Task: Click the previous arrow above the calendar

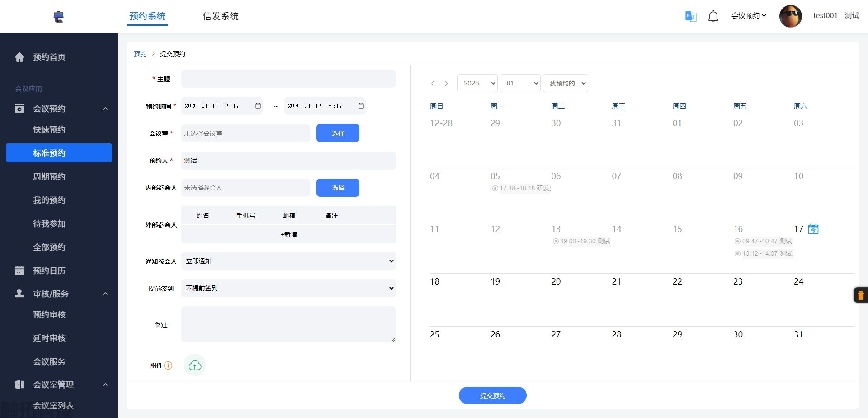Action: coord(433,83)
